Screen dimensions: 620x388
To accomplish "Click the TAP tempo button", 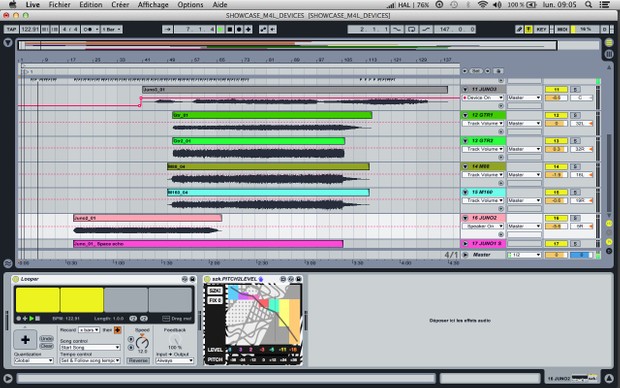I will (x=11, y=29).
